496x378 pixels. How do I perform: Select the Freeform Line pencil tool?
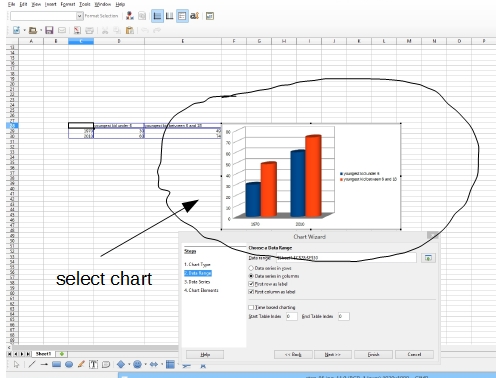tap(81, 364)
